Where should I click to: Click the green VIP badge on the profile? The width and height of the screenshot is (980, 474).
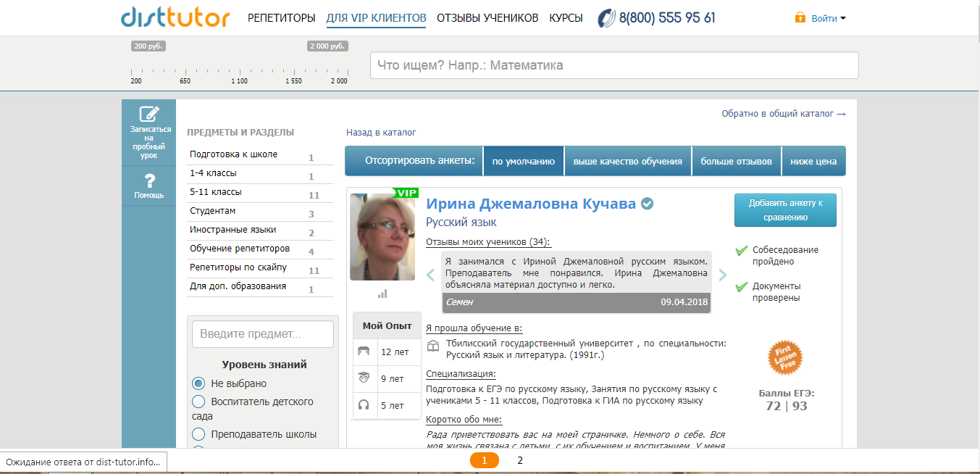click(x=405, y=193)
